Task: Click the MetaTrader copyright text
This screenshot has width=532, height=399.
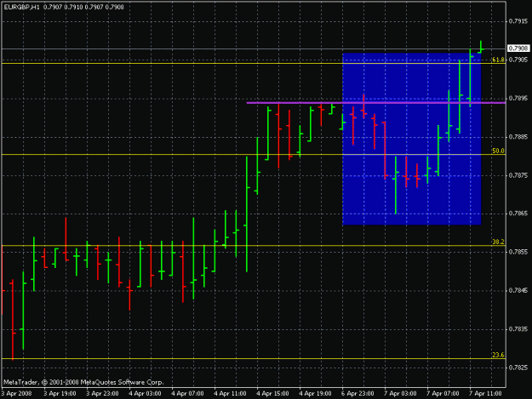Action: coord(83,382)
